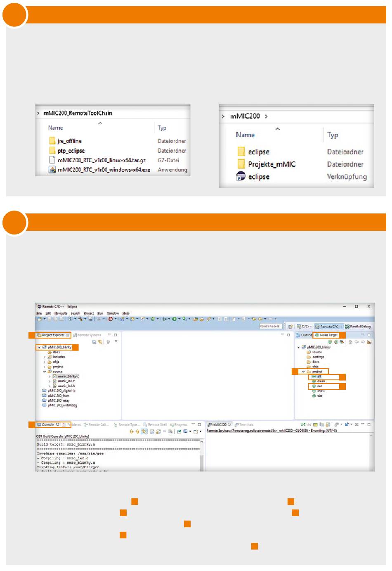Viewport: 392px width, 571px height.
Task: Sort by Name column in mMIC200_RemoteToolChain
Action: point(55,128)
